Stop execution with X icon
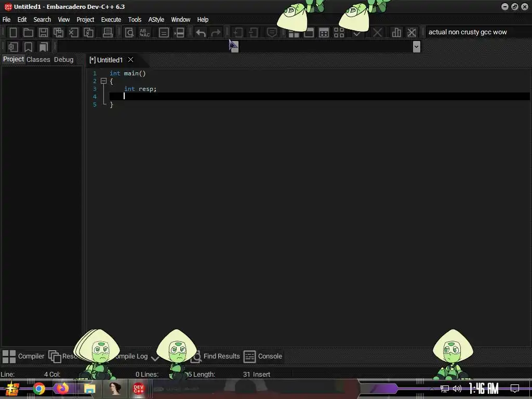This screenshot has height=399, width=532. pos(377,33)
